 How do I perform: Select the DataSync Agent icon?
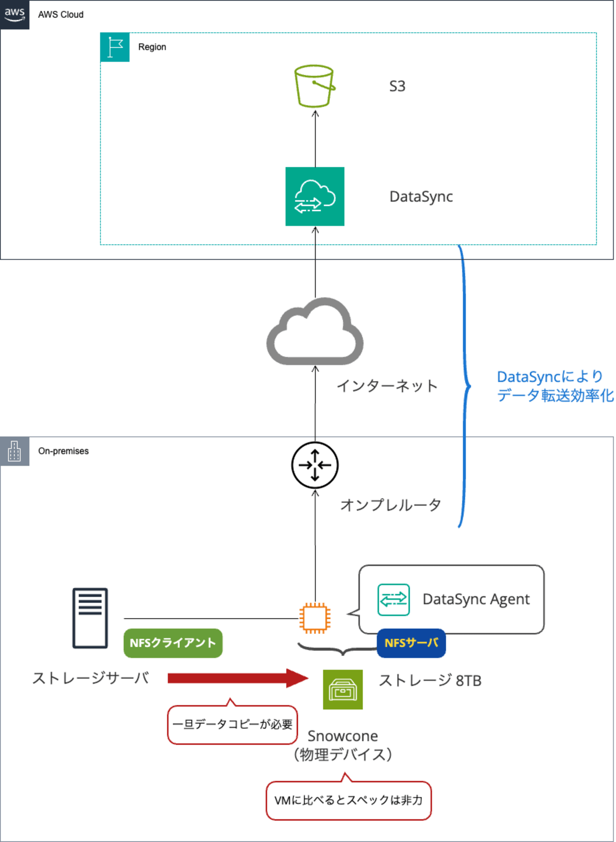click(394, 600)
